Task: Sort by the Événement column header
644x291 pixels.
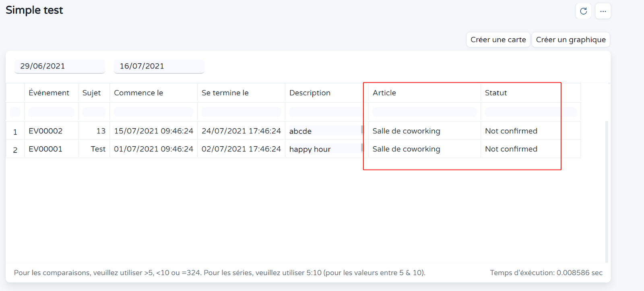Action: (49, 93)
